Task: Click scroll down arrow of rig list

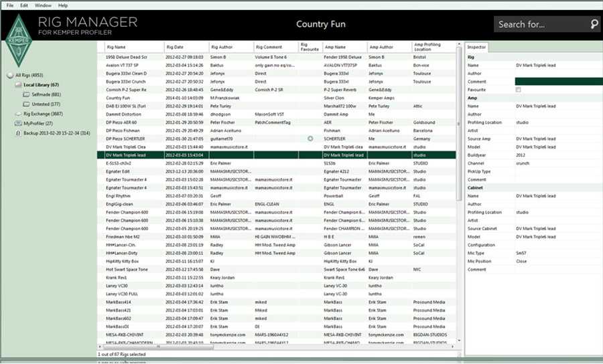Action: (458, 341)
